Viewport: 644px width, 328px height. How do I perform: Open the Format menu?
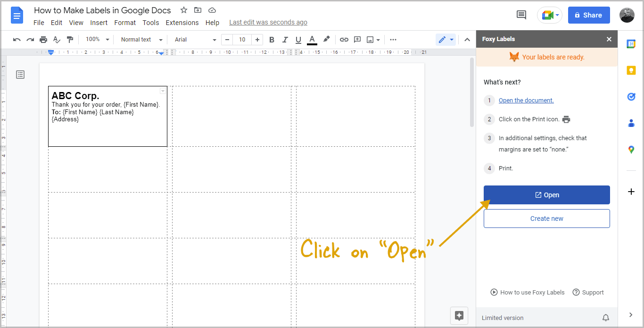(x=124, y=22)
